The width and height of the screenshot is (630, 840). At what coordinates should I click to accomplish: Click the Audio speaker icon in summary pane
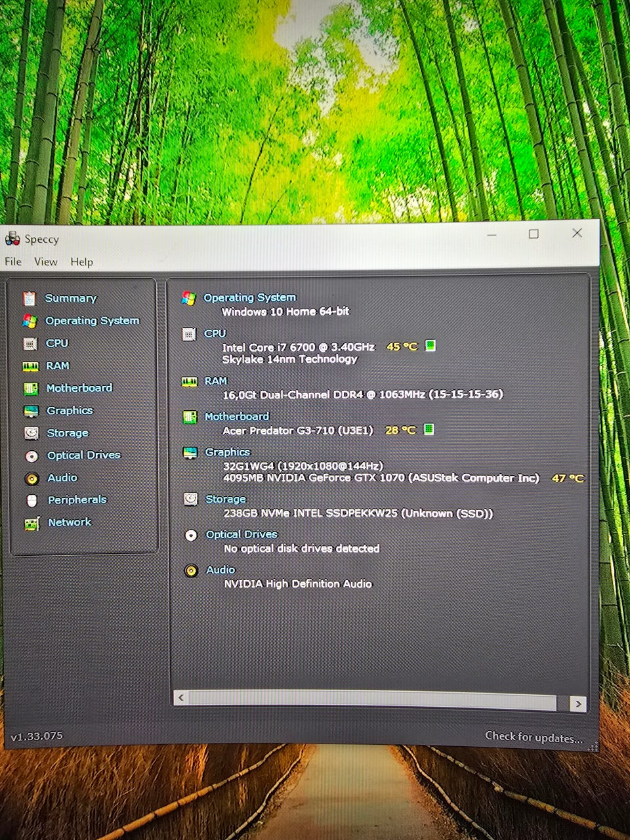[191, 570]
